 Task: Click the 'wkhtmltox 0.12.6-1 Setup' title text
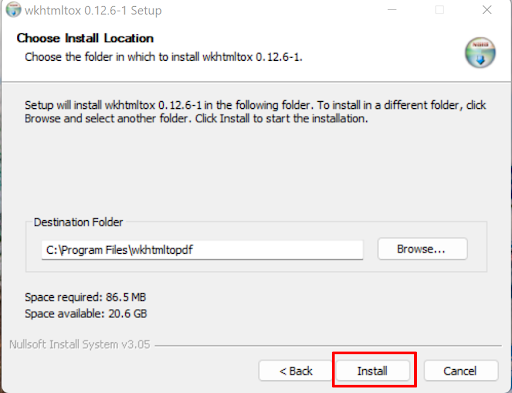[93, 11]
